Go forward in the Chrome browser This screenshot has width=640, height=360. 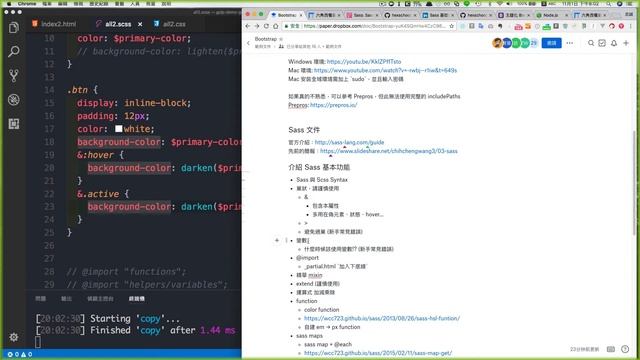click(257, 26)
